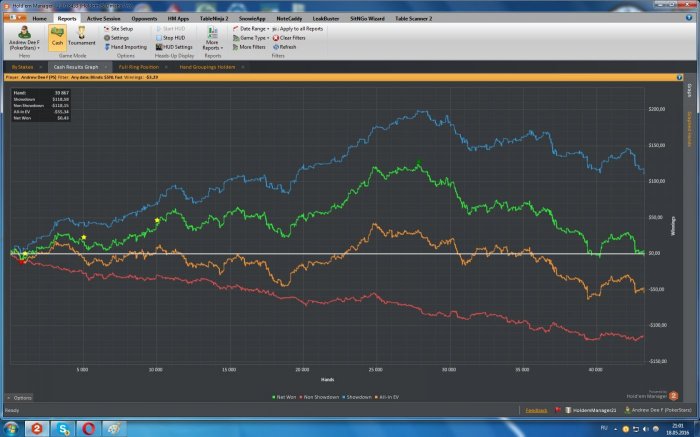
Task: Click Start HUD
Action: point(171,29)
